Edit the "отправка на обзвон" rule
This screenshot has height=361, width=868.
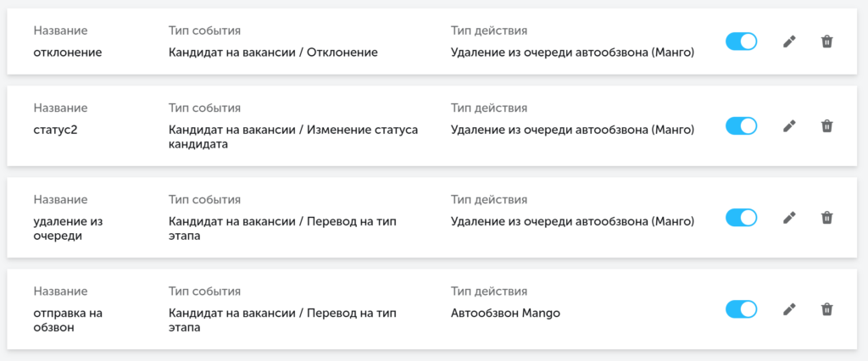point(789,309)
